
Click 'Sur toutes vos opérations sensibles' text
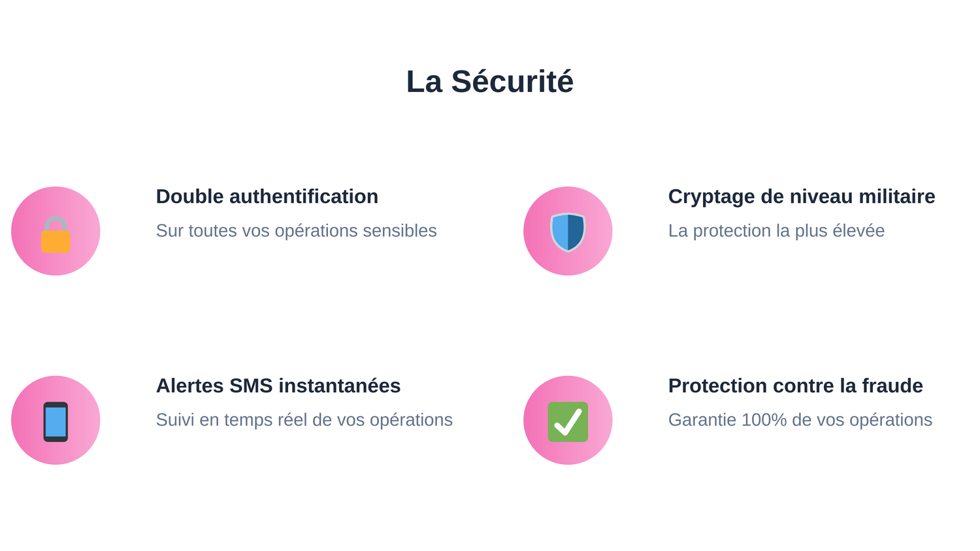point(296,230)
